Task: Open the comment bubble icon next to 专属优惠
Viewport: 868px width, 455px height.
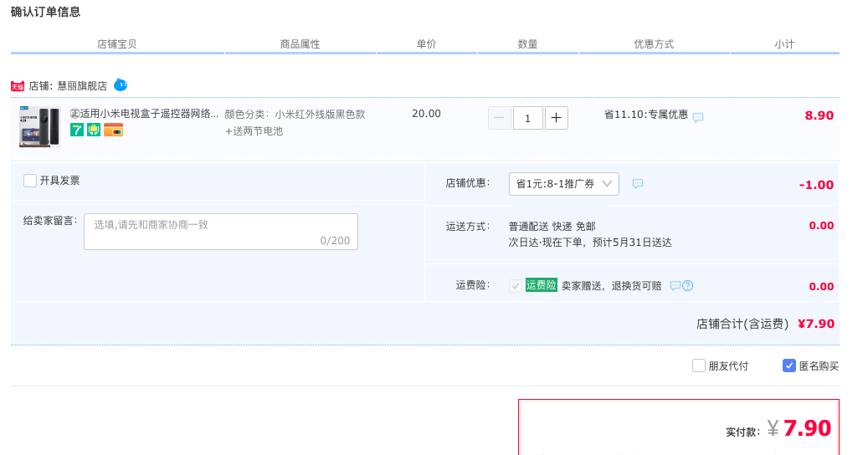Action: 698,117
